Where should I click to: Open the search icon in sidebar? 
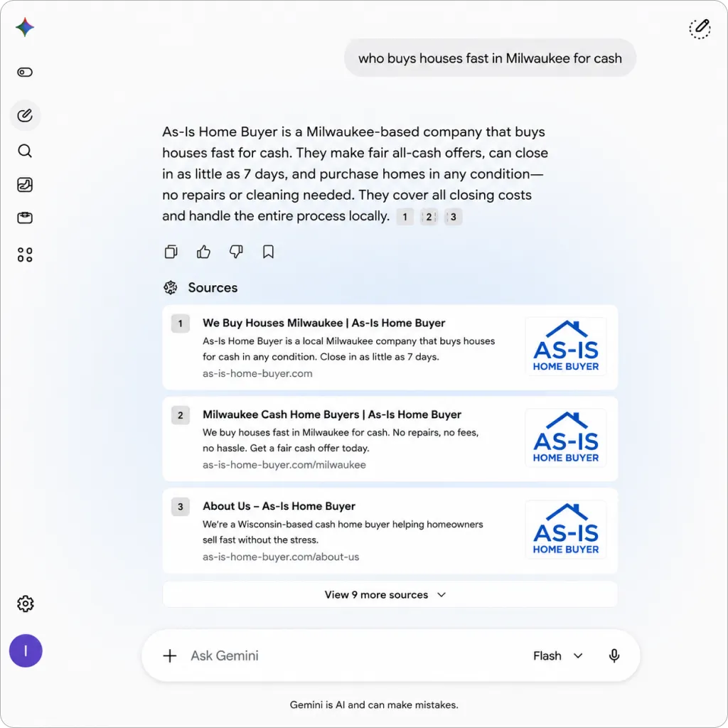coord(25,151)
